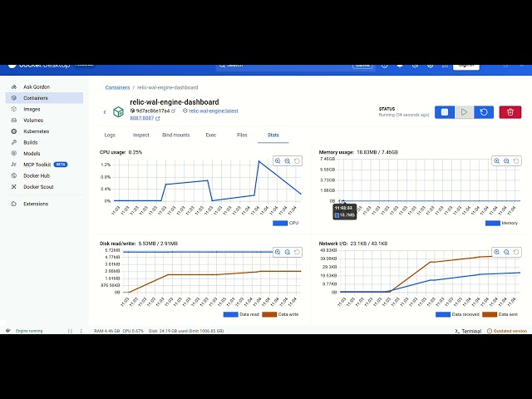Open the relic-wal-engine:latest image link
This screenshot has height=399, width=532.
(214, 111)
